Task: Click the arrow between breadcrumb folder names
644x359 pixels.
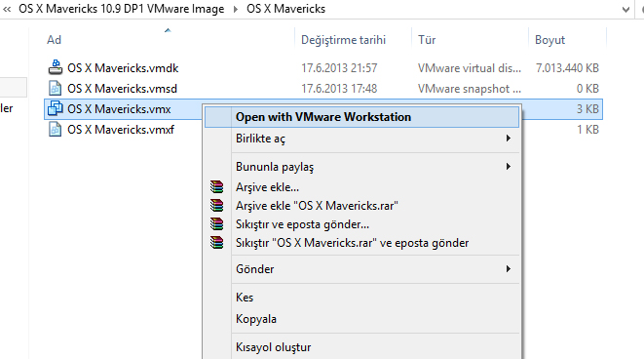Action: (236, 9)
